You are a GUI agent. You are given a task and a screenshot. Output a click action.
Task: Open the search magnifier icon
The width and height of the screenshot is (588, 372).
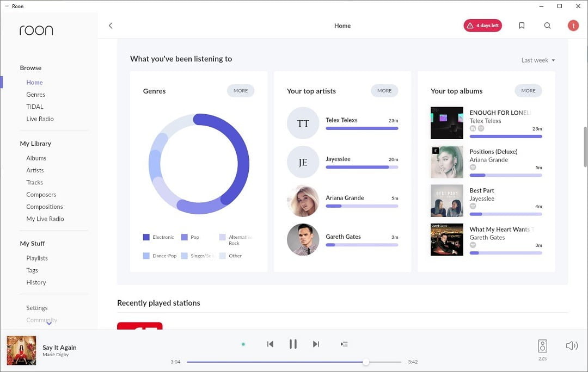click(548, 26)
